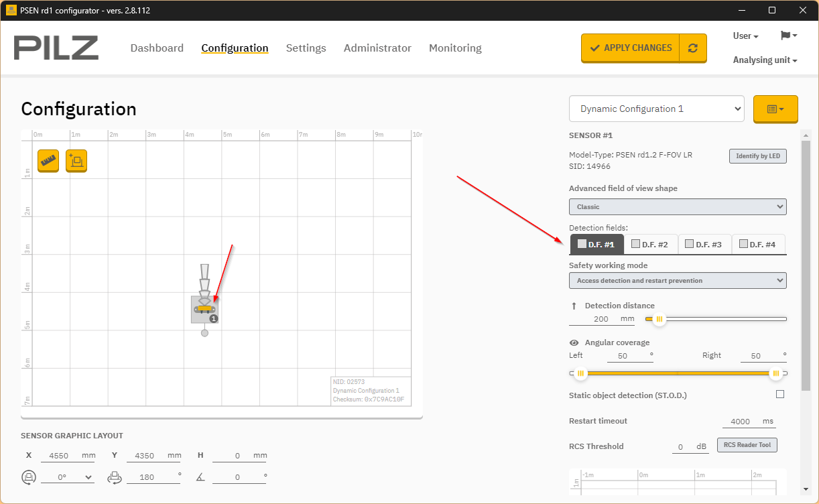Open the Monitoring tab
The height and width of the screenshot is (504, 819).
pos(455,48)
